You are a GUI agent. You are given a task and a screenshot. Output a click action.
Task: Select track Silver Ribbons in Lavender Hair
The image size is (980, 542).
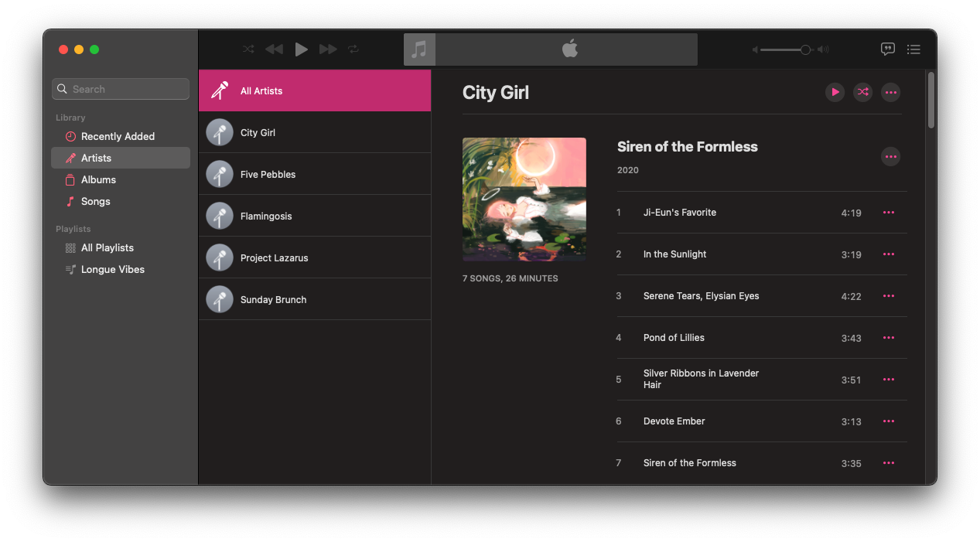pos(762,380)
